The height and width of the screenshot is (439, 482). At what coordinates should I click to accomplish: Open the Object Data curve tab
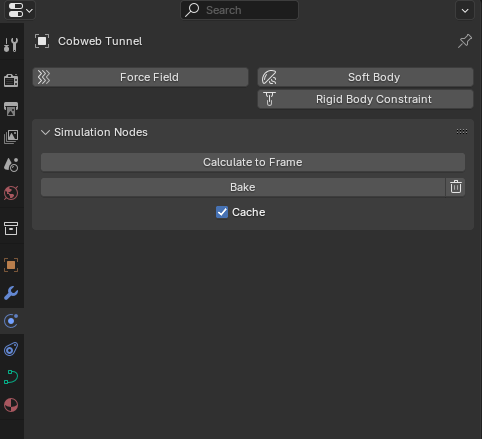11,377
